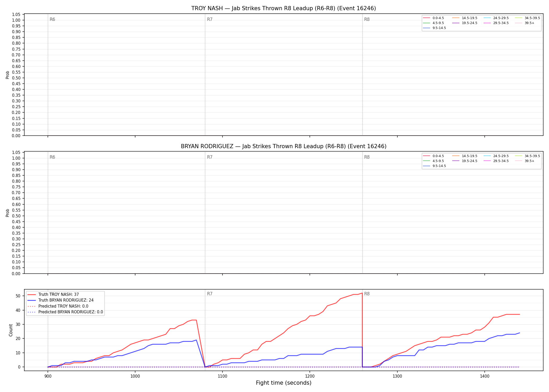Click the 1.00 y-tick in Troy Nash chart
Image resolution: width=549 pixels, height=392 pixels.
16,20
